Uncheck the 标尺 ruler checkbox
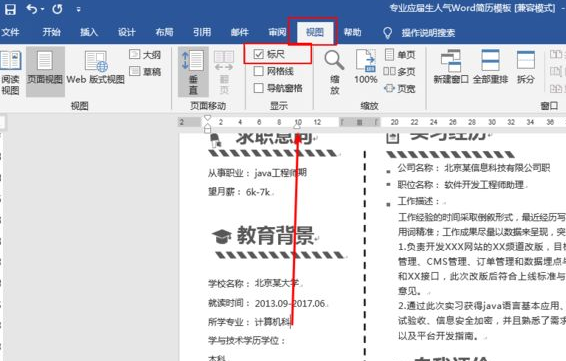The height and width of the screenshot is (361, 566). [x=258, y=55]
